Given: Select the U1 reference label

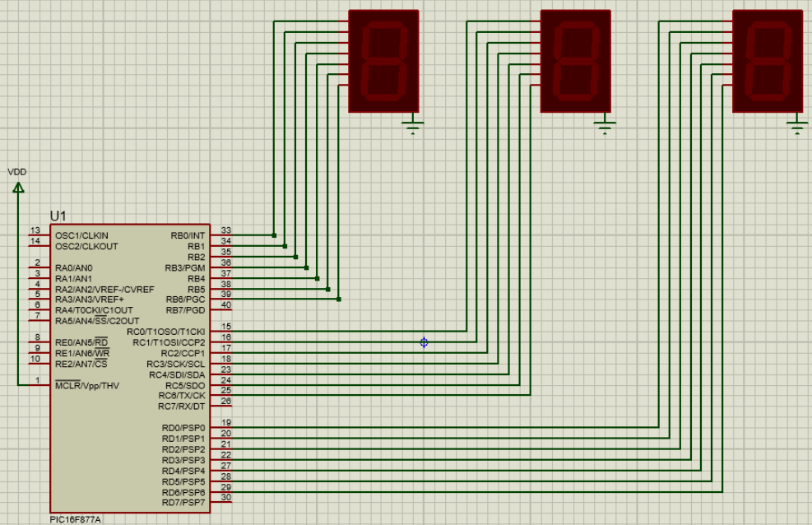Looking at the screenshot, I should click(x=56, y=216).
